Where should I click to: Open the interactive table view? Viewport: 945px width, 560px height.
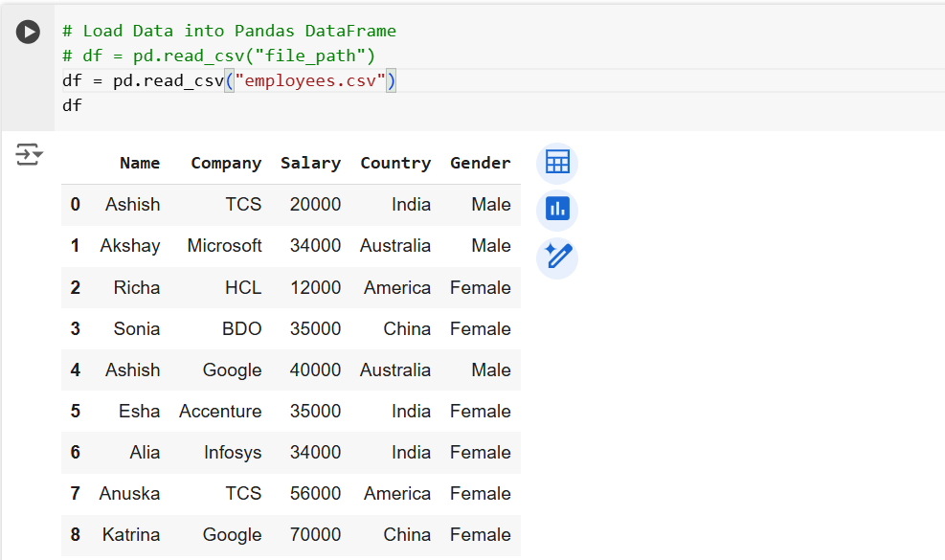[x=556, y=163]
